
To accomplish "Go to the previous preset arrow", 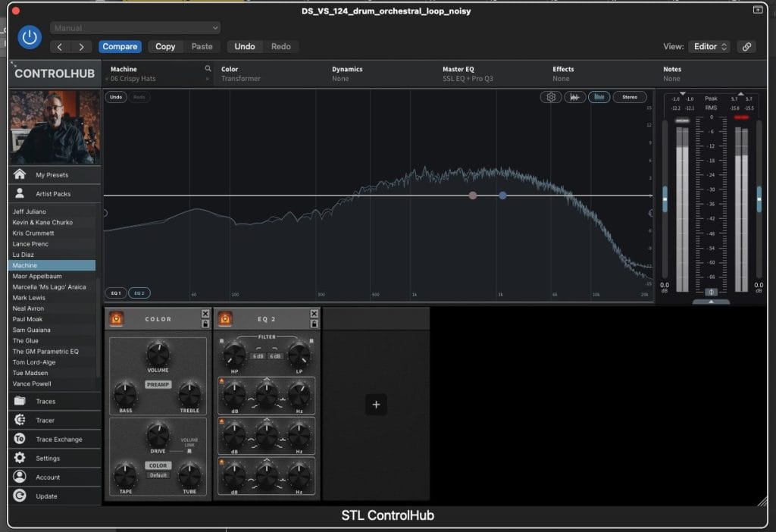I will click(60, 46).
